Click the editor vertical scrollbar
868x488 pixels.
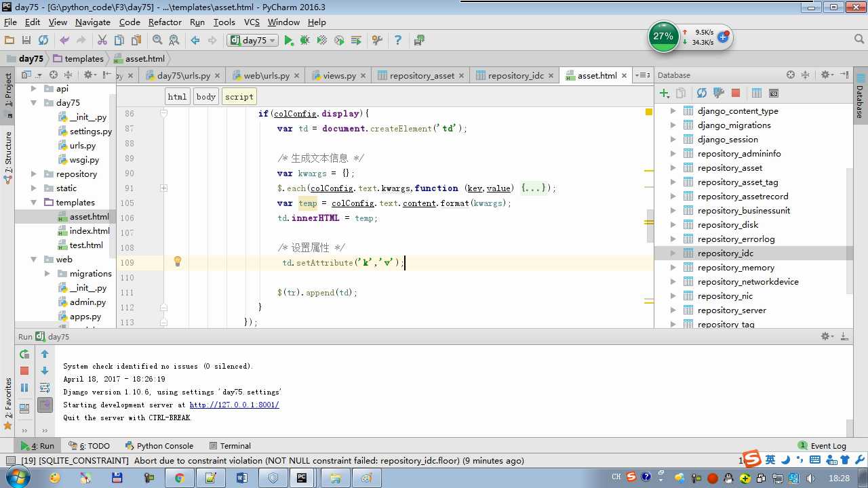tap(650, 226)
